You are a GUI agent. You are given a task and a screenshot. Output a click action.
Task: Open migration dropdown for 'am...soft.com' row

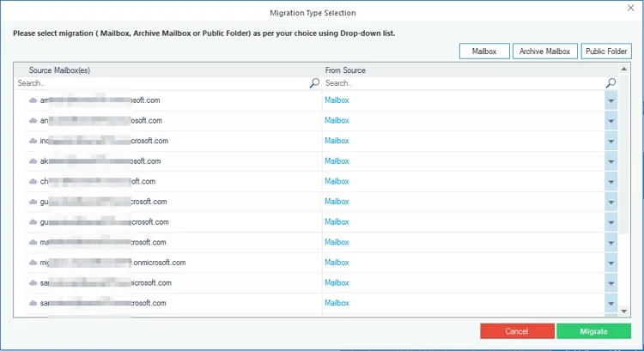[x=611, y=100]
